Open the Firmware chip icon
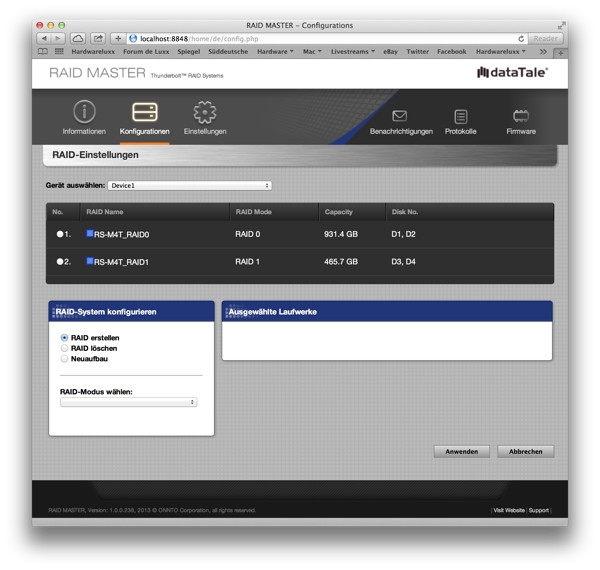 (x=521, y=116)
